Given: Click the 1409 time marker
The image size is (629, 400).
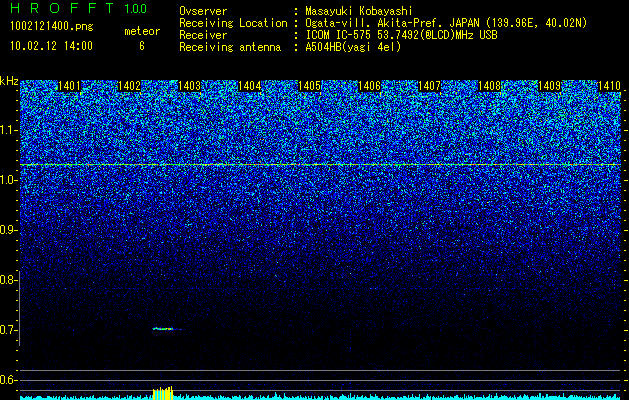Looking at the screenshot, I should click(x=549, y=86).
